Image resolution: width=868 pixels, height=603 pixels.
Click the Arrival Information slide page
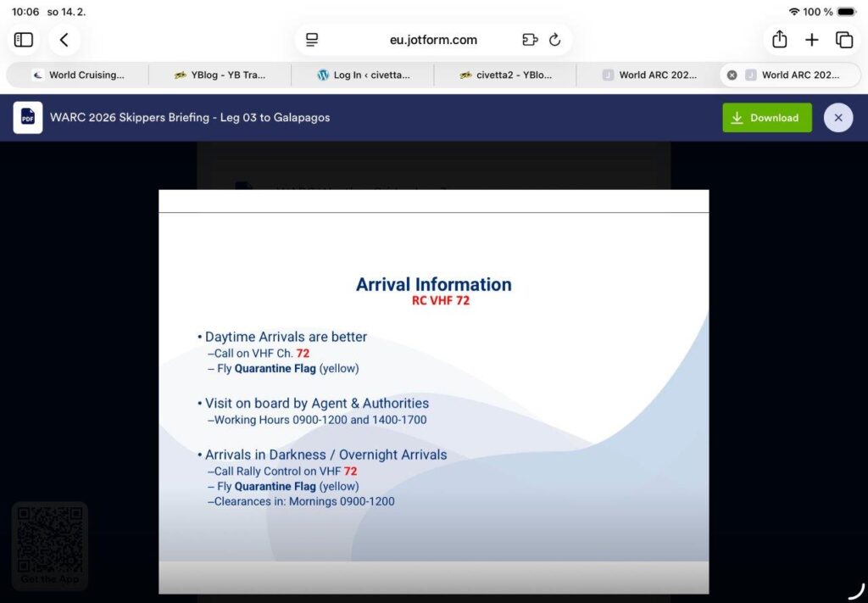433,390
